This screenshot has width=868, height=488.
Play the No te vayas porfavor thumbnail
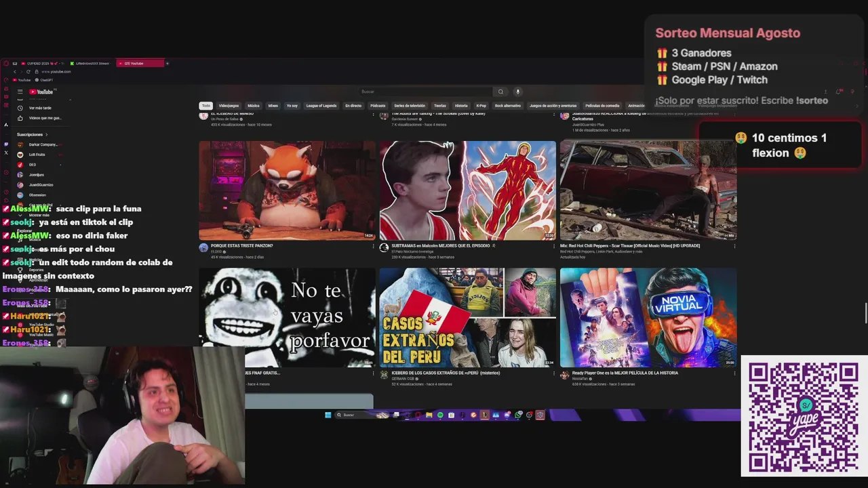point(287,317)
